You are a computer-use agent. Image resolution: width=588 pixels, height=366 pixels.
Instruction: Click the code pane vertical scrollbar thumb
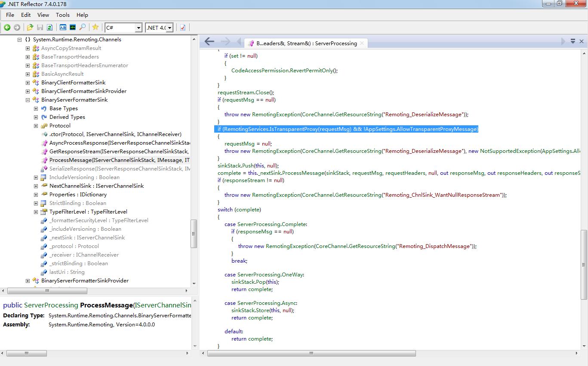(584, 264)
